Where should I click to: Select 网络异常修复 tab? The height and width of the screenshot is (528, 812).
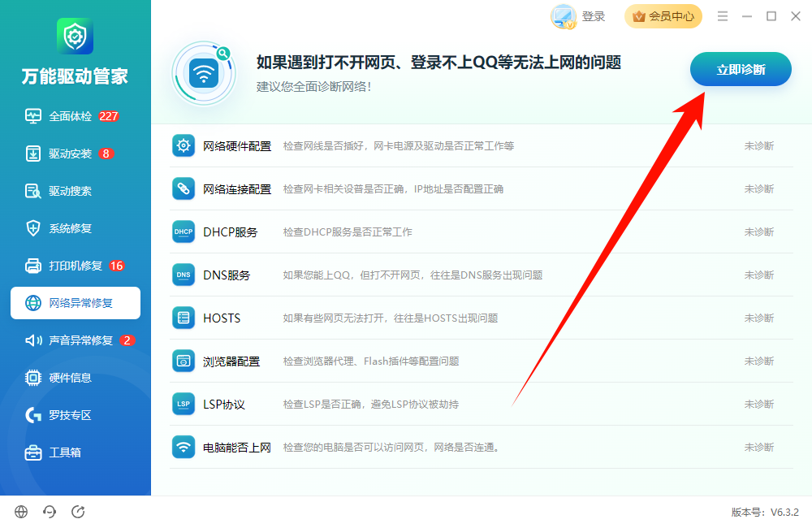tap(75, 303)
